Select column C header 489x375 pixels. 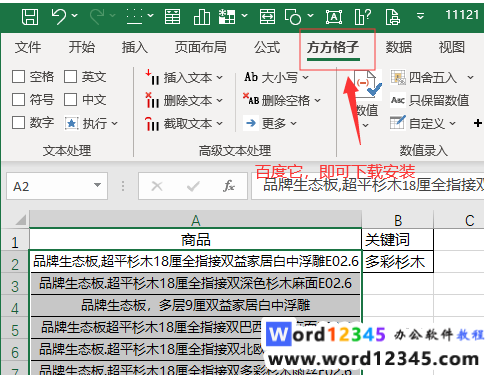point(459,220)
